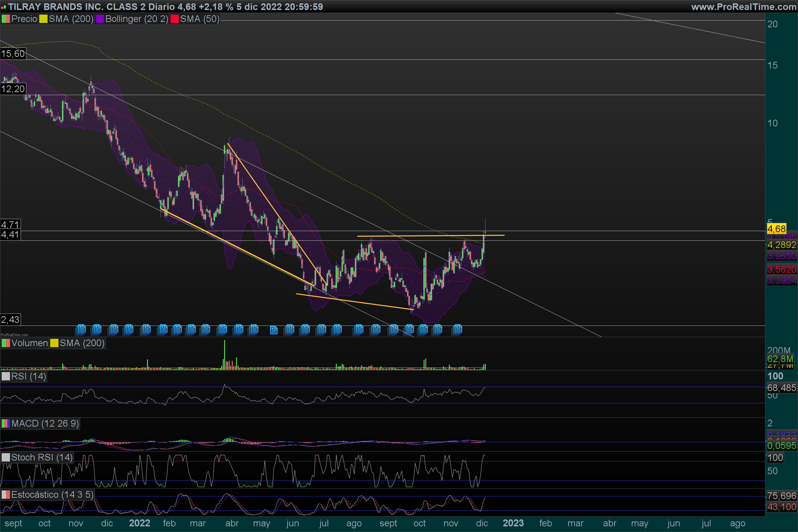The height and width of the screenshot is (532, 798).
Task: Click the MACD (12 26 9) legend icon
Action: 6,423
